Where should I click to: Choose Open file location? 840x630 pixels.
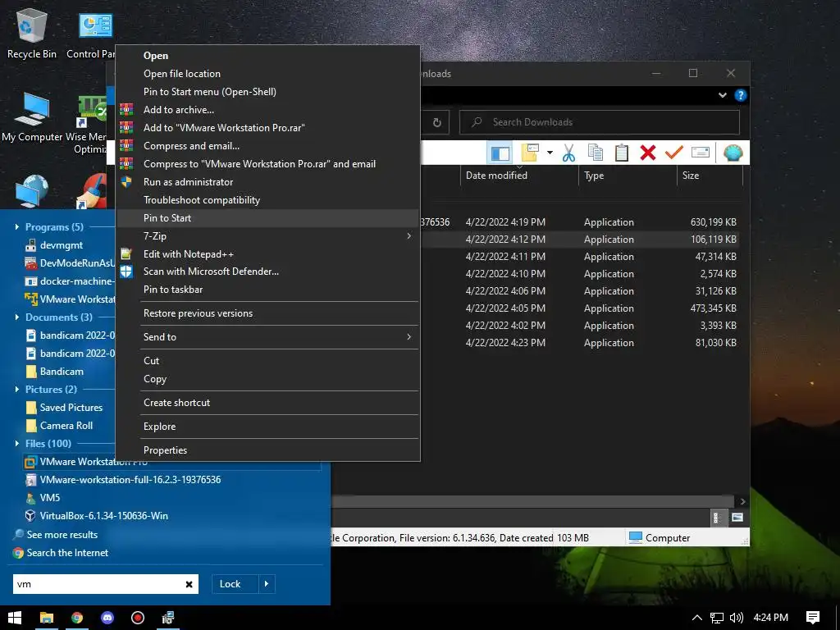[267, 74]
